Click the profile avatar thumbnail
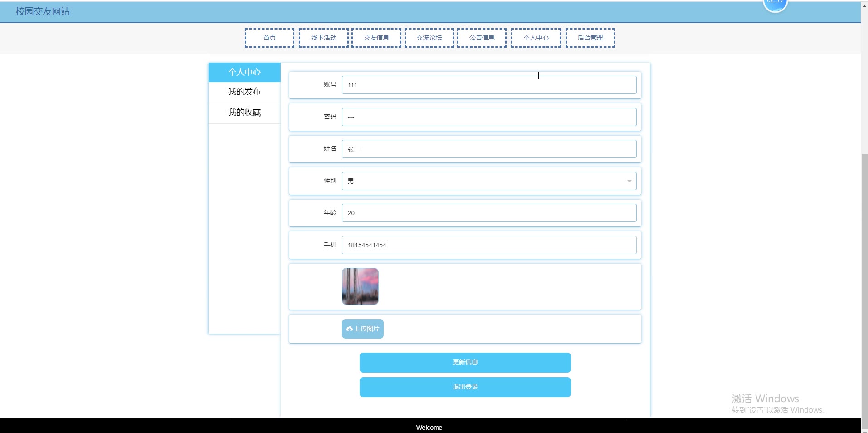Image resolution: width=868 pixels, height=433 pixels. tap(360, 286)
